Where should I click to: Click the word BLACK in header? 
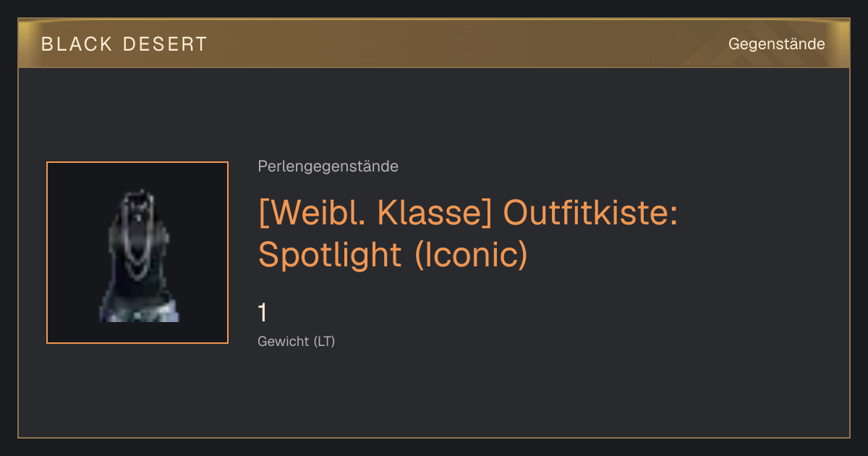[77, 44]
